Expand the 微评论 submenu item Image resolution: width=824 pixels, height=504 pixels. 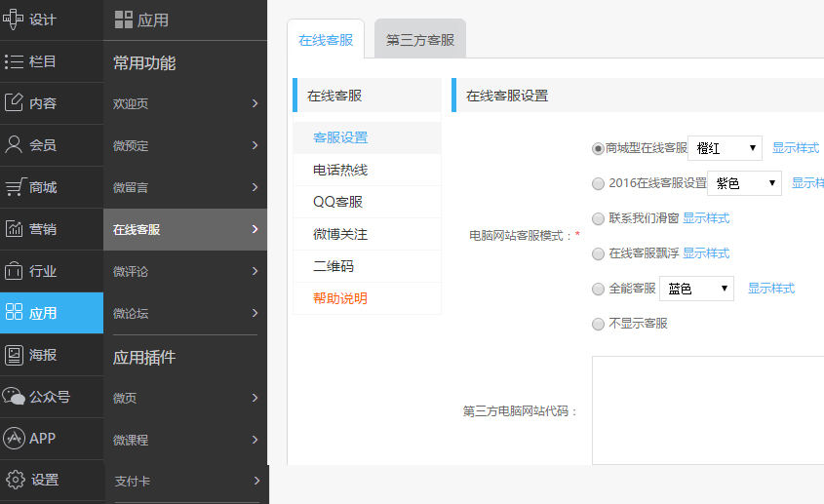tap(185, 271)
